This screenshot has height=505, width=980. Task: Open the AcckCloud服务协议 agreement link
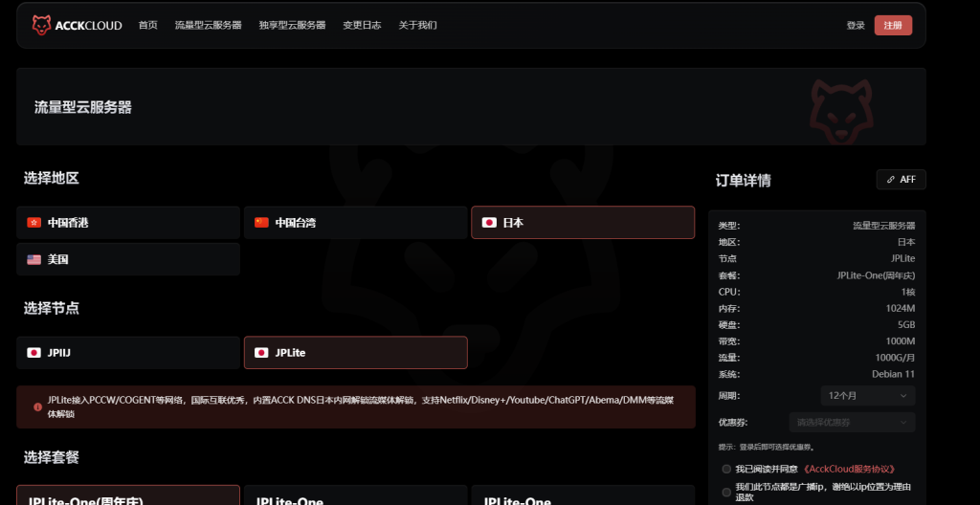850,469
